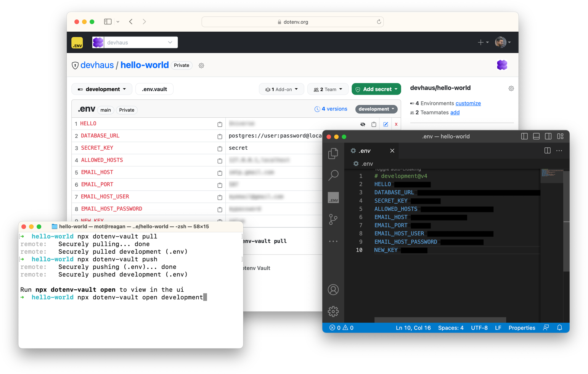
Task: Copy the HELLO secret value
Action: click(374, 124)
